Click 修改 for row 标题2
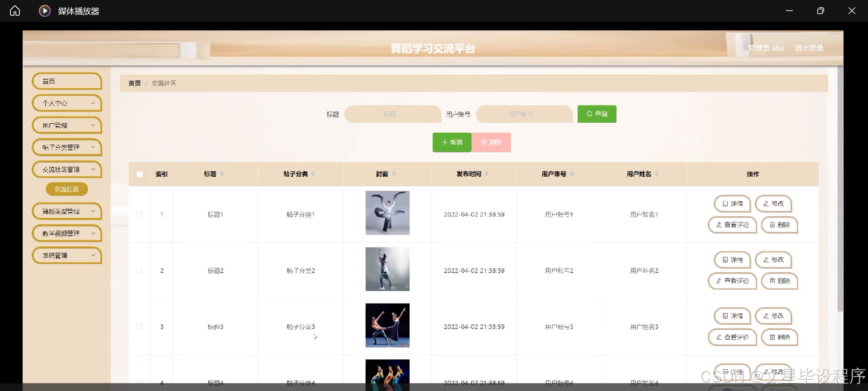 (773, 260)
